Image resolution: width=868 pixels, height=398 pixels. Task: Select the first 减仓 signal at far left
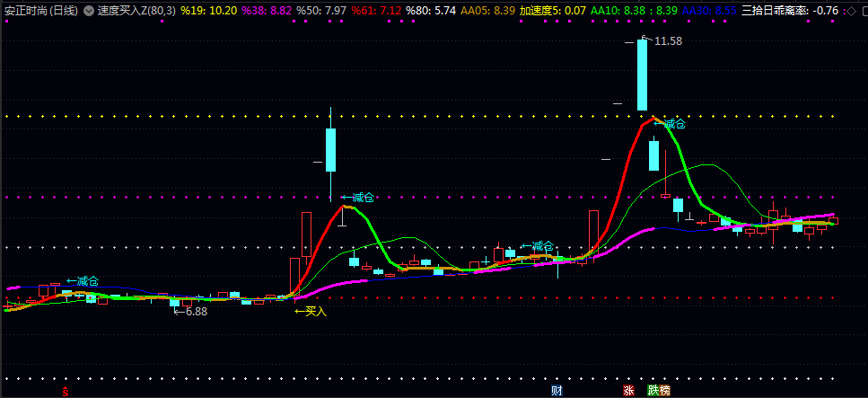[83, 280]
